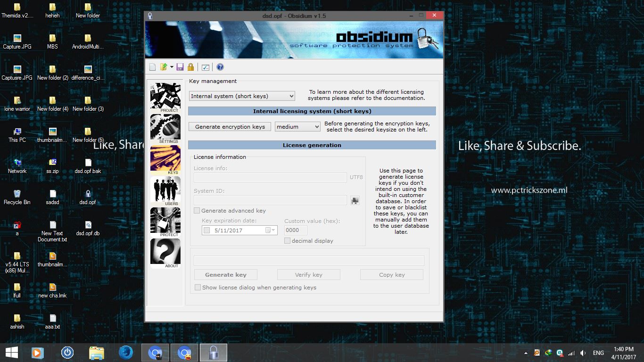Screen dimensions: 644x362
Task: Click the generated key output field
Action: pos(309,261)
